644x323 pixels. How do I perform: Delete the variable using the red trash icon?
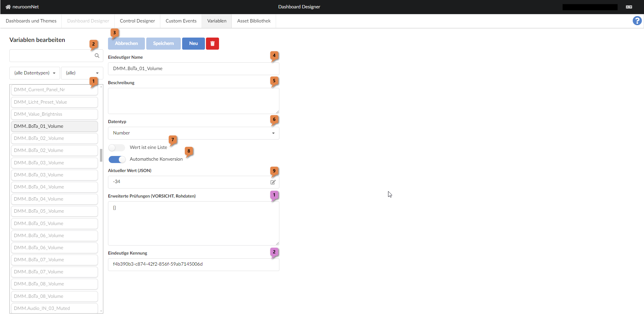click(x=212, y=43)
